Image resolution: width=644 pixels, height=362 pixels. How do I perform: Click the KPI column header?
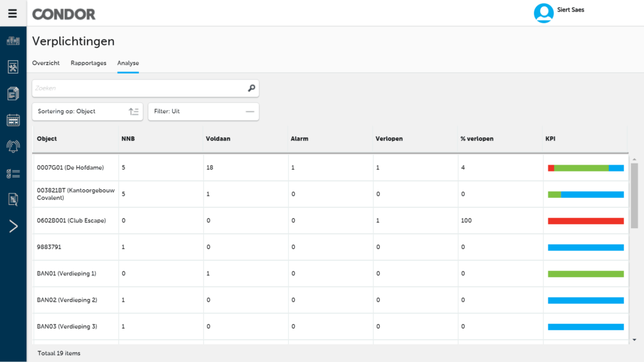(550, 139)
